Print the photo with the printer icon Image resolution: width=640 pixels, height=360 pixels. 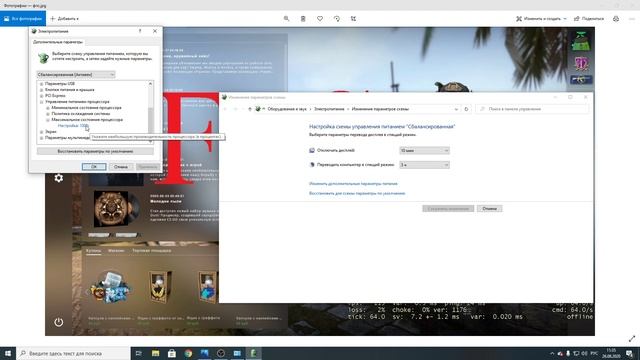(x=616, y=19)
